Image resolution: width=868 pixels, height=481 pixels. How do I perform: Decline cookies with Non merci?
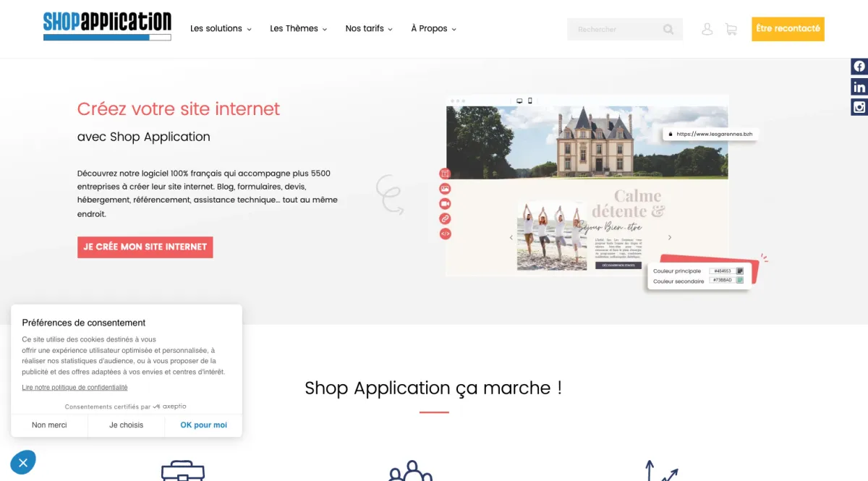click(49, 425)
